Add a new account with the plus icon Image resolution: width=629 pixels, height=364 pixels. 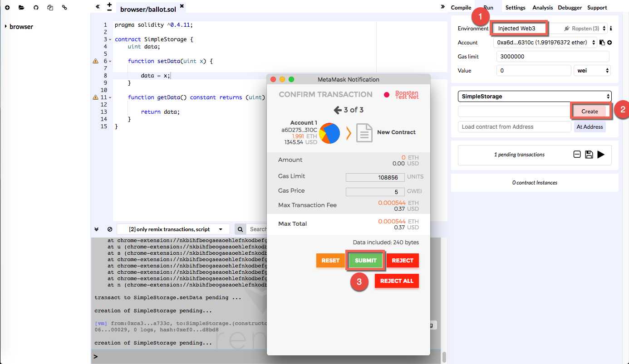[609, 43]
